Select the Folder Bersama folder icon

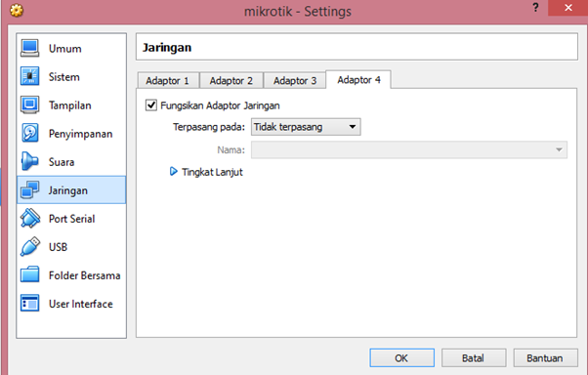(x=30, y=274)
